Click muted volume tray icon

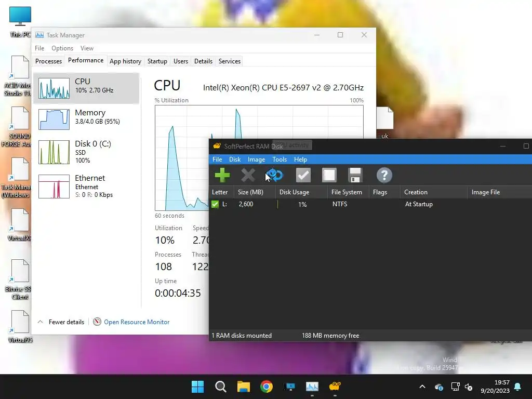coord(469,387)
